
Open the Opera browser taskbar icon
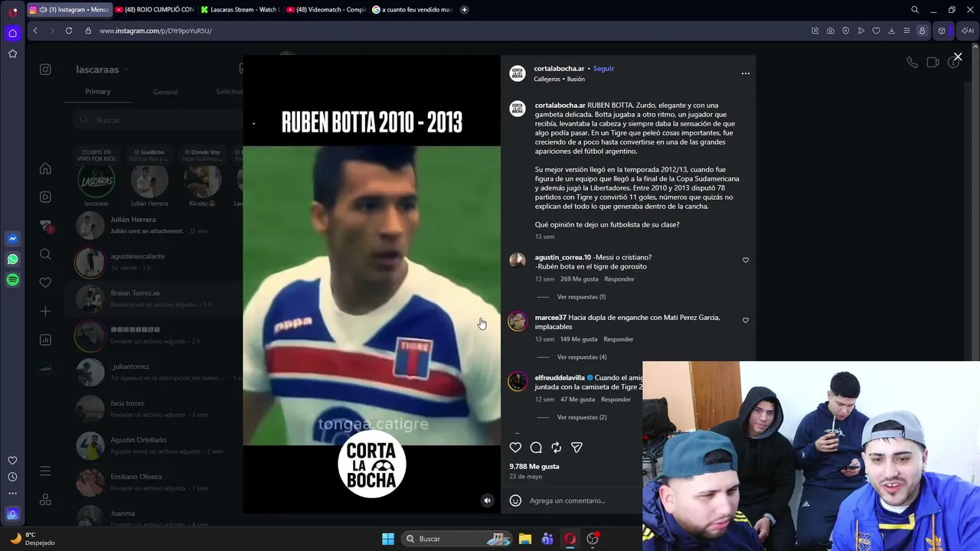pos(570,539)
